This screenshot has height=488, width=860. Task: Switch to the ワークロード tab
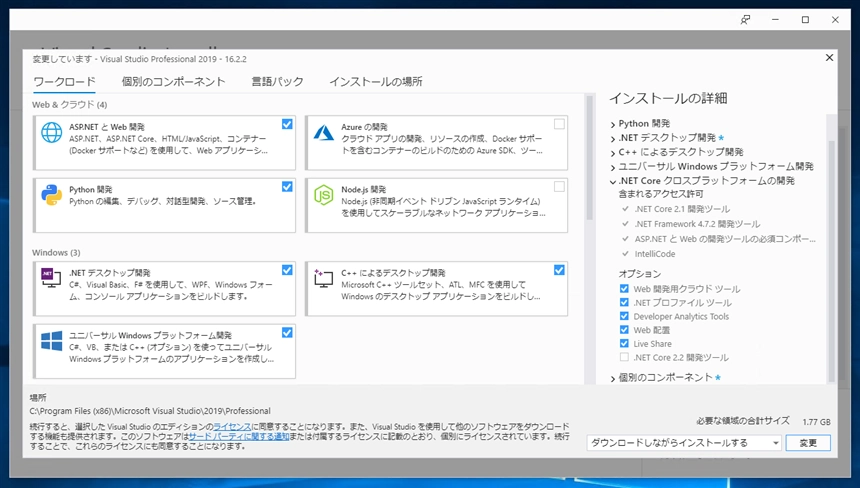65,82
